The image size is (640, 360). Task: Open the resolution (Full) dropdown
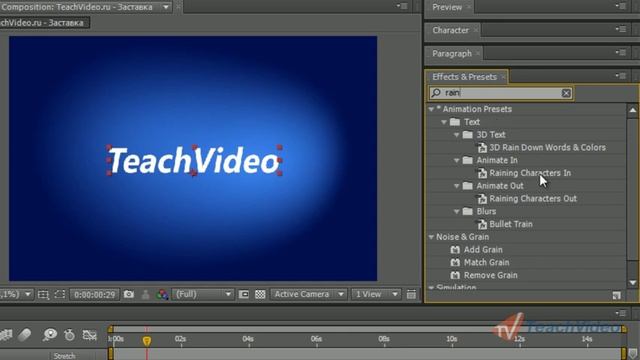203,294
